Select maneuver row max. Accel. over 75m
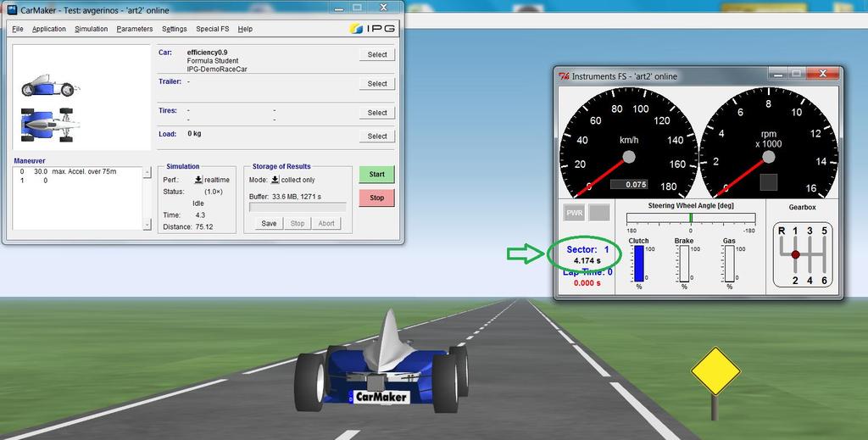868x440 pixels. (77, 171)
